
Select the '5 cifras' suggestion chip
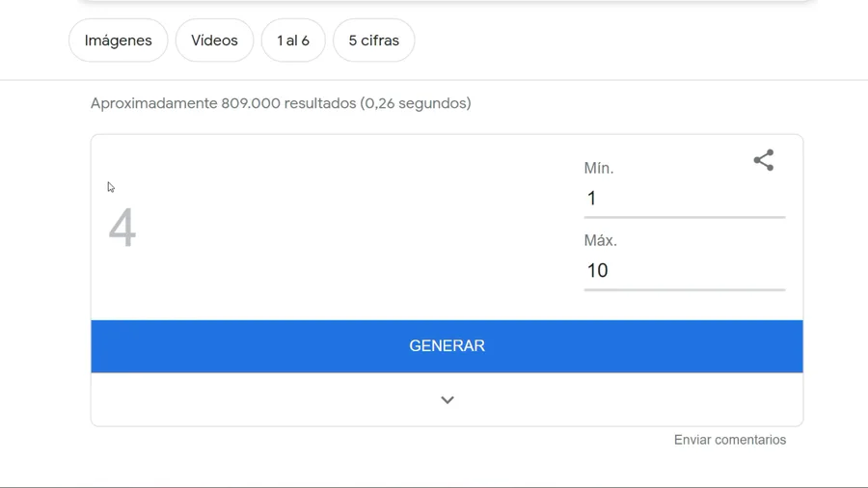[x=373, y=41]
